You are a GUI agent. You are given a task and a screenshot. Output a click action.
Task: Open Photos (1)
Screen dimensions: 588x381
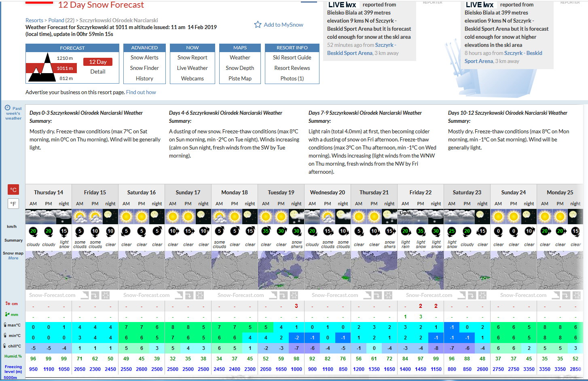(x=292, y=78)
